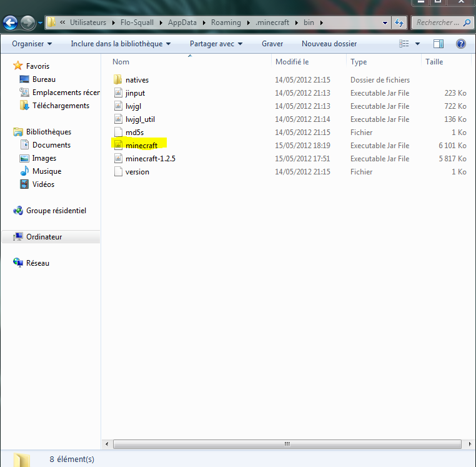Click the blue Help question mark icon

pyautogui.click(x=460, y=44)
